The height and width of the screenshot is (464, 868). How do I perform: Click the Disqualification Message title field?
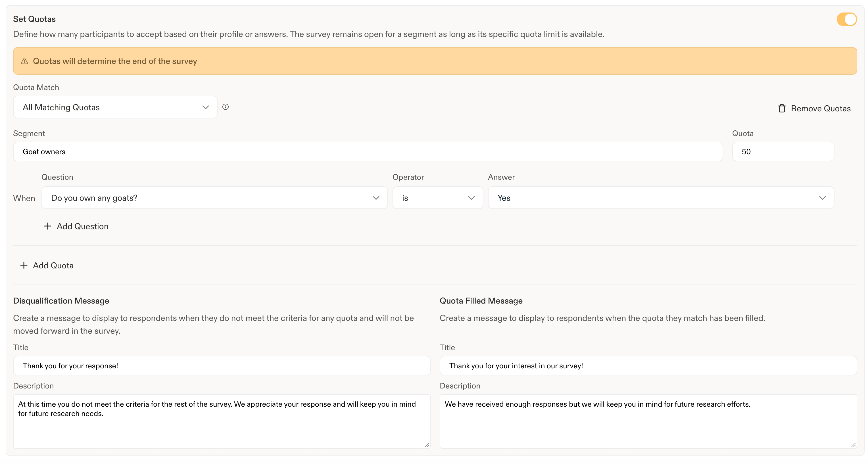[222, 366]
